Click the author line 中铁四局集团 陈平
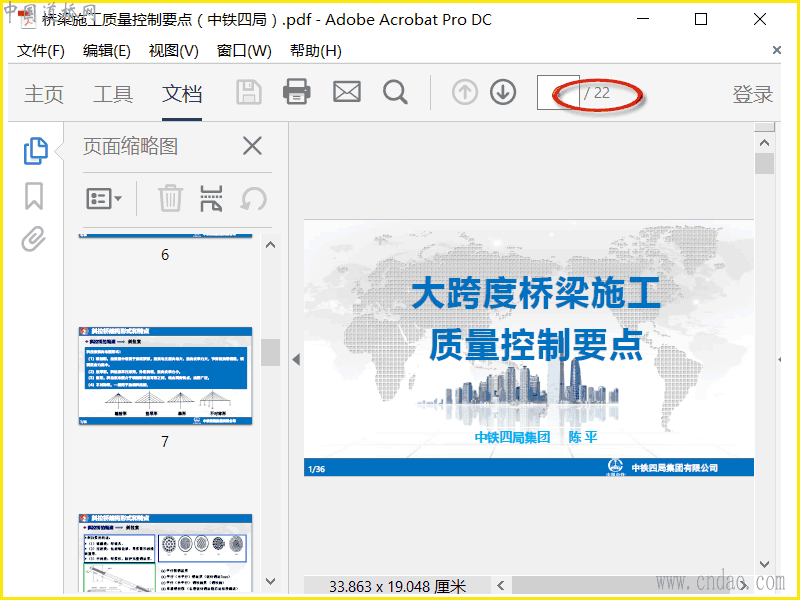This screenshot has width=800, height=600. pos(536,437)
